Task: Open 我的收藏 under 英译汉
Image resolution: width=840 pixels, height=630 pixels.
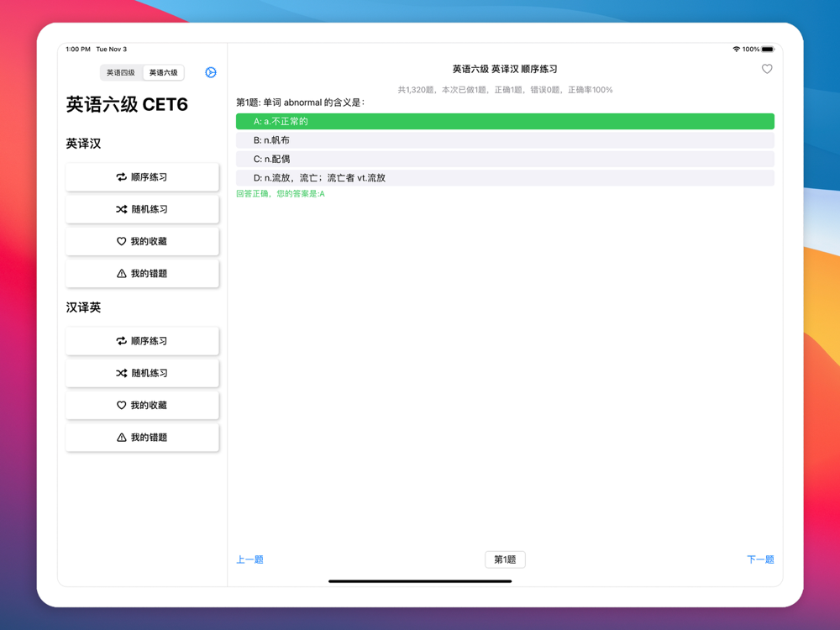Action: [x=142, y=242]
